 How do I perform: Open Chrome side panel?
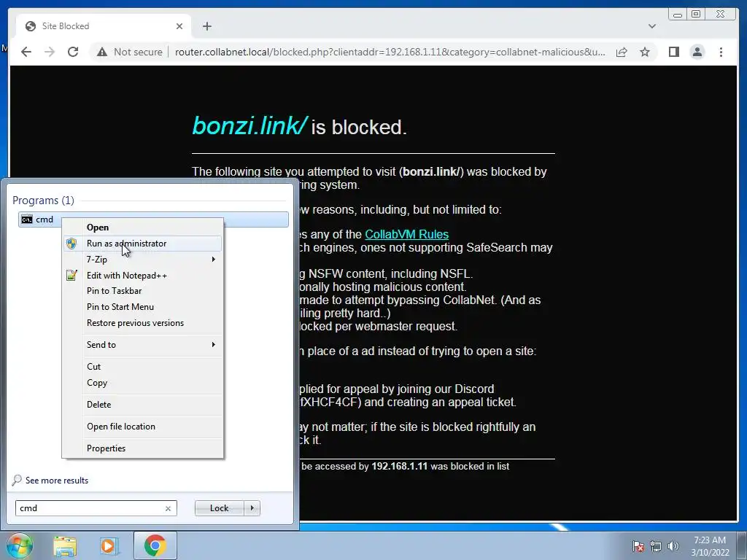pyautogui.click(x=673, y=52)
